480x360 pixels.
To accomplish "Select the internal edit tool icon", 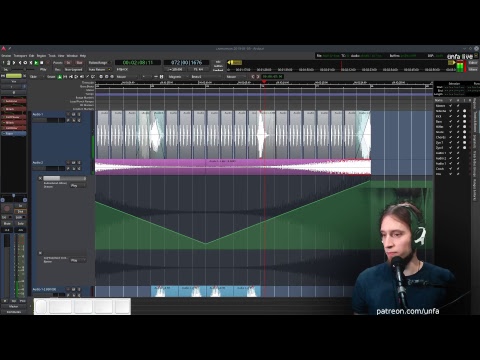I will 93,77.
